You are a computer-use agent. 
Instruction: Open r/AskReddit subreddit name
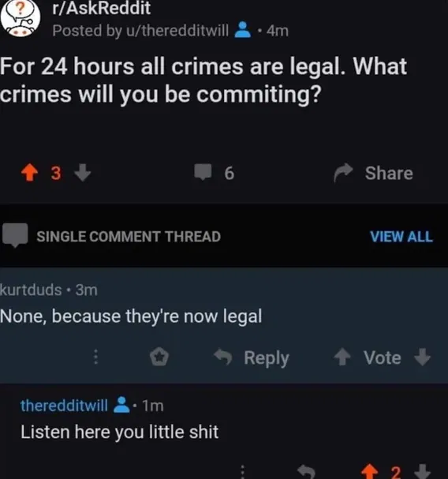[x=102, y=8]
